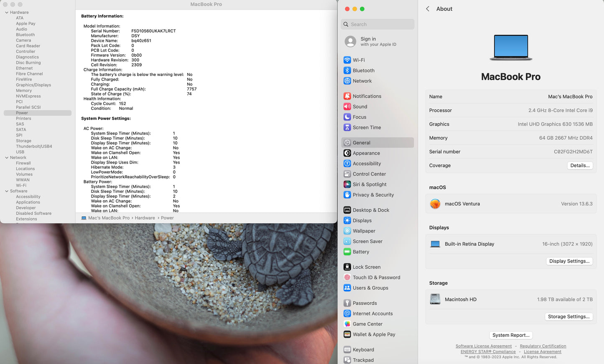Open Notifications via its bell icon
604x364 pixels.
pyautogui.click(x=347, y=96)
